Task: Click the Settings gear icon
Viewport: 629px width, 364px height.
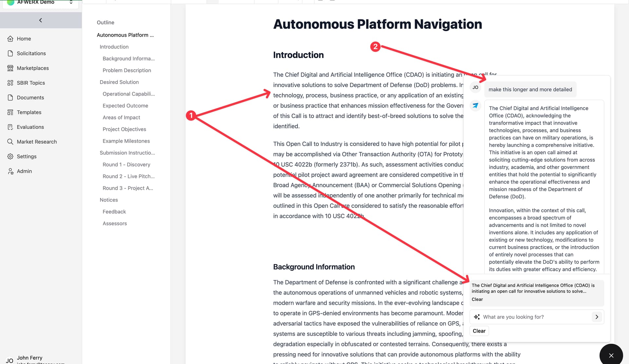Action: tap(10, 156)
